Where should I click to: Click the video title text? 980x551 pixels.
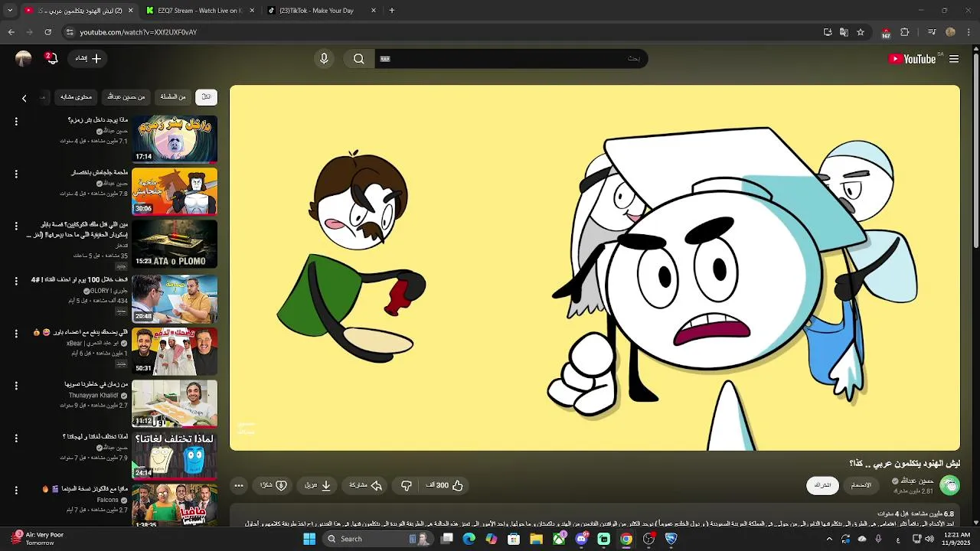[x=904, y=463]
